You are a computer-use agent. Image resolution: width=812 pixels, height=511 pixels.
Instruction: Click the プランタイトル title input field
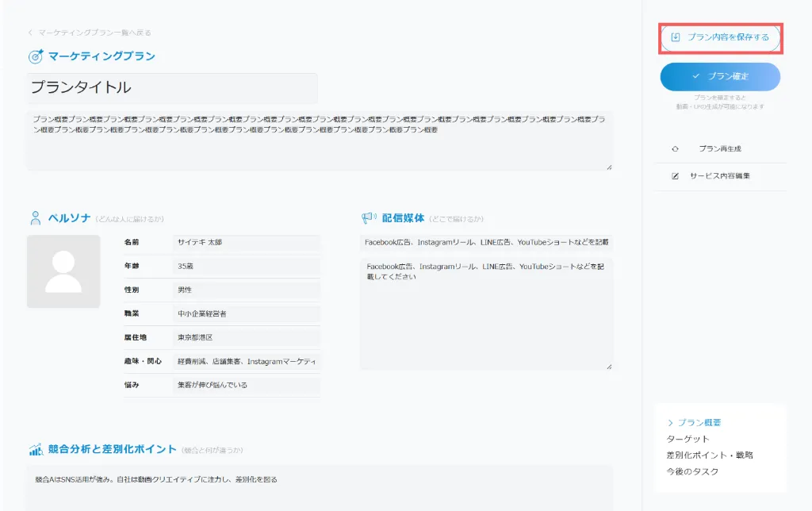point(172,88)
